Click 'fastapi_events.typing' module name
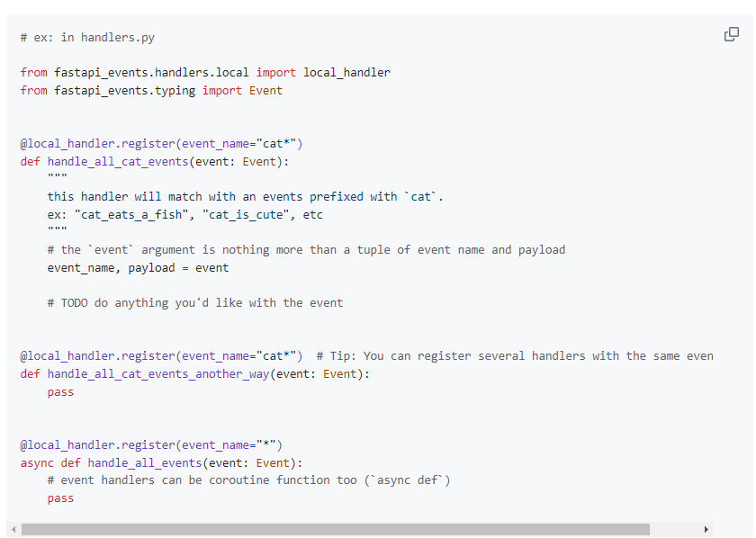Image resolution: width=756 pixels, height=538 pixels. click(x=124, y=91)
